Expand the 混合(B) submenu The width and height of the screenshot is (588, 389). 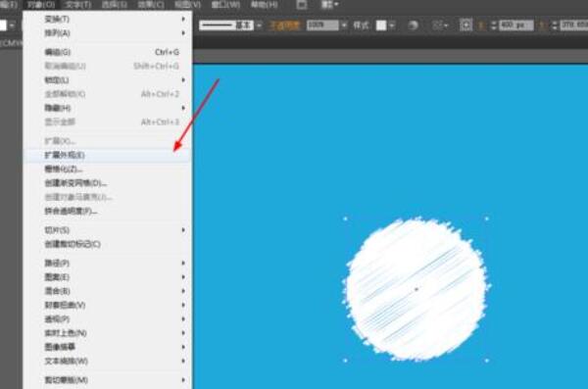pos(108,291)
